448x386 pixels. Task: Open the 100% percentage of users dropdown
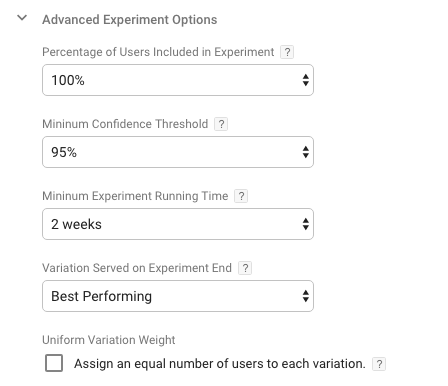(x=178, y=80)
